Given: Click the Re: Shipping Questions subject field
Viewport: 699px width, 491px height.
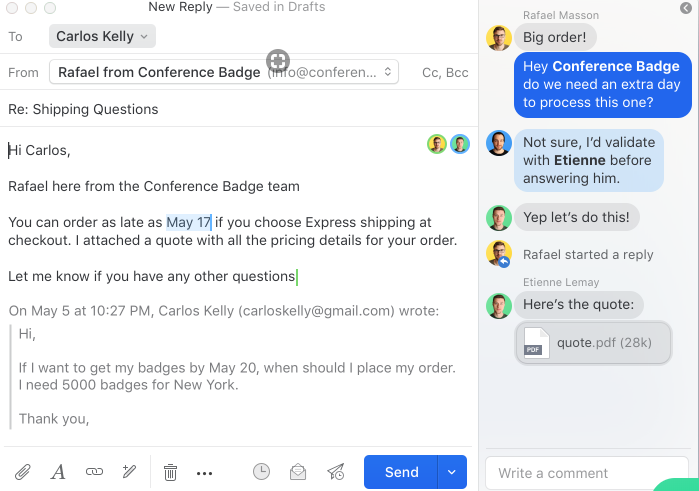Looking at the screenshot, I should coord(240,109).
